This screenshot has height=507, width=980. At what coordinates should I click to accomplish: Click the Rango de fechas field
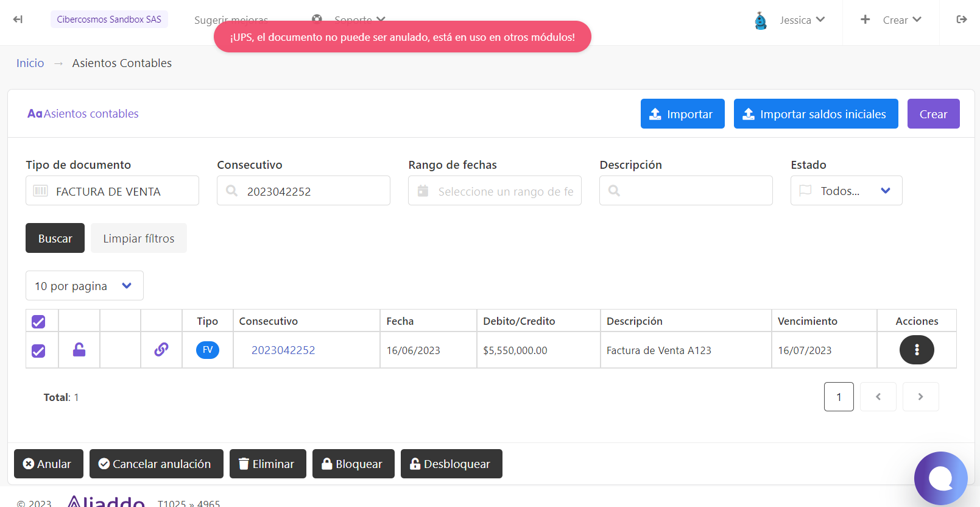[495, 191]
